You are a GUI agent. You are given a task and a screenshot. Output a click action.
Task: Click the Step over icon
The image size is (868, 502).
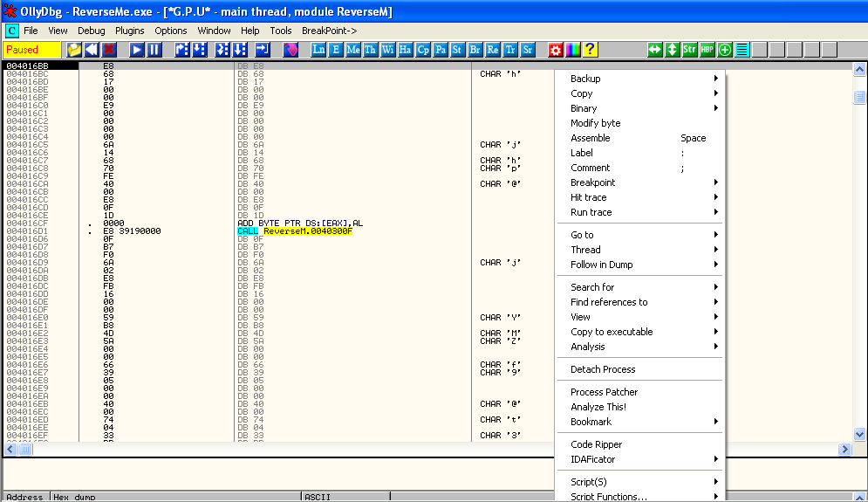199,50
